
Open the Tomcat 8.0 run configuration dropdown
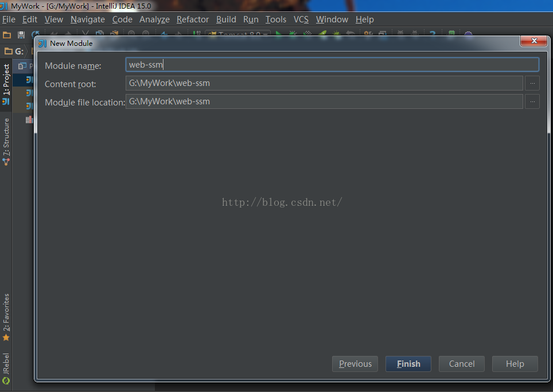tap(238, 34)
